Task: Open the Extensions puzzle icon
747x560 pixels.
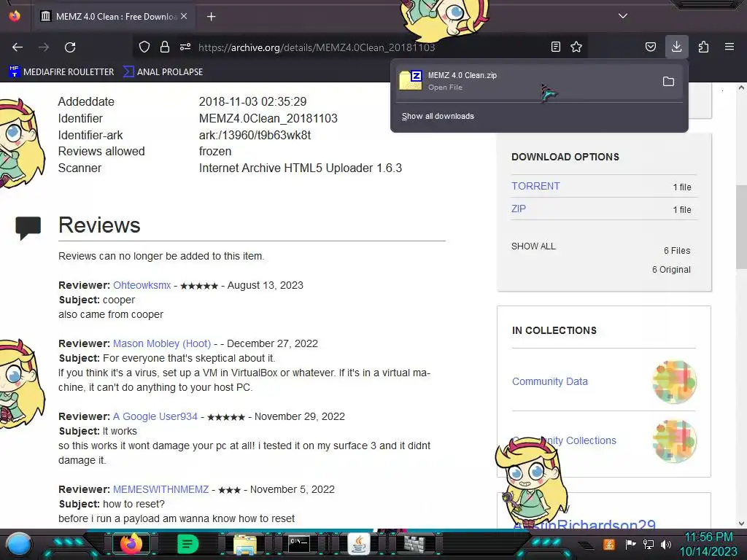Action: pos(703,47)
